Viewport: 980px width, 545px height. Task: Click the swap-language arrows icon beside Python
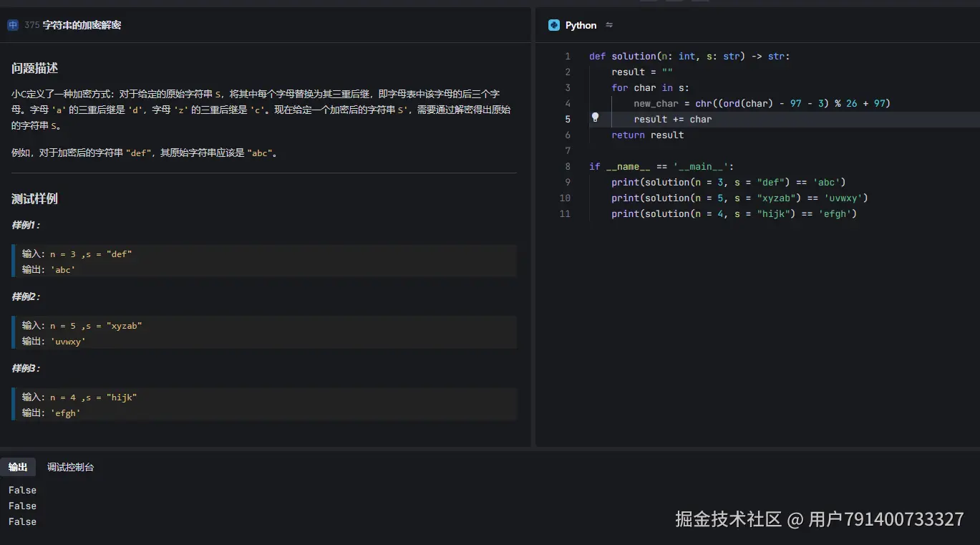(x=609, y=25)
